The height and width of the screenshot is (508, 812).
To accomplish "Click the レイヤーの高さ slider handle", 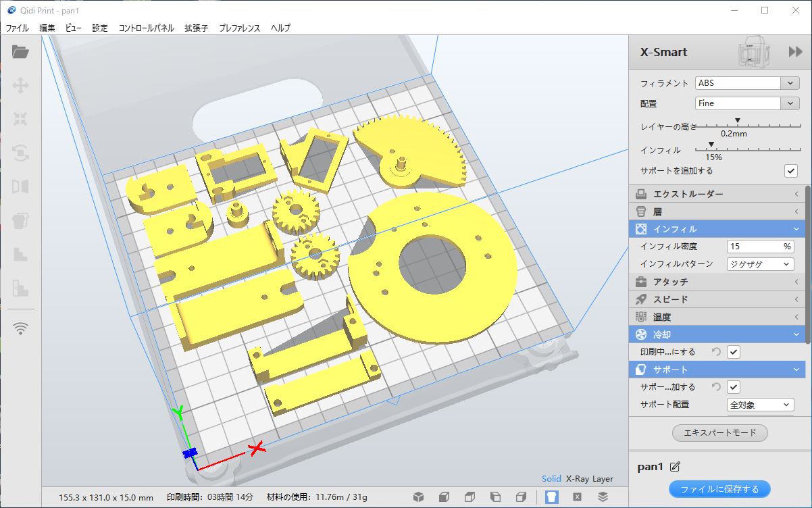I will coord(738,122).
